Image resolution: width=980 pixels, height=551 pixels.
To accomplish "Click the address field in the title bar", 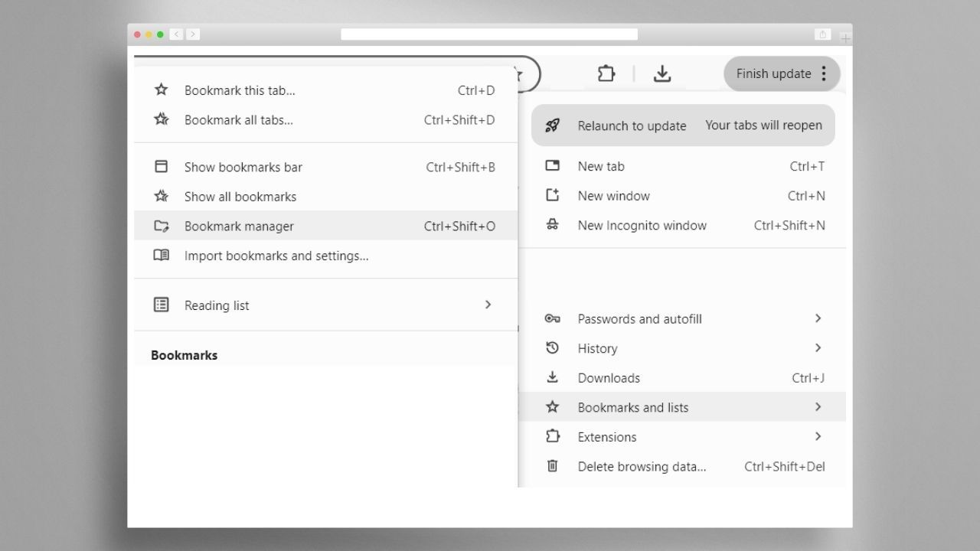I will 488,34.
